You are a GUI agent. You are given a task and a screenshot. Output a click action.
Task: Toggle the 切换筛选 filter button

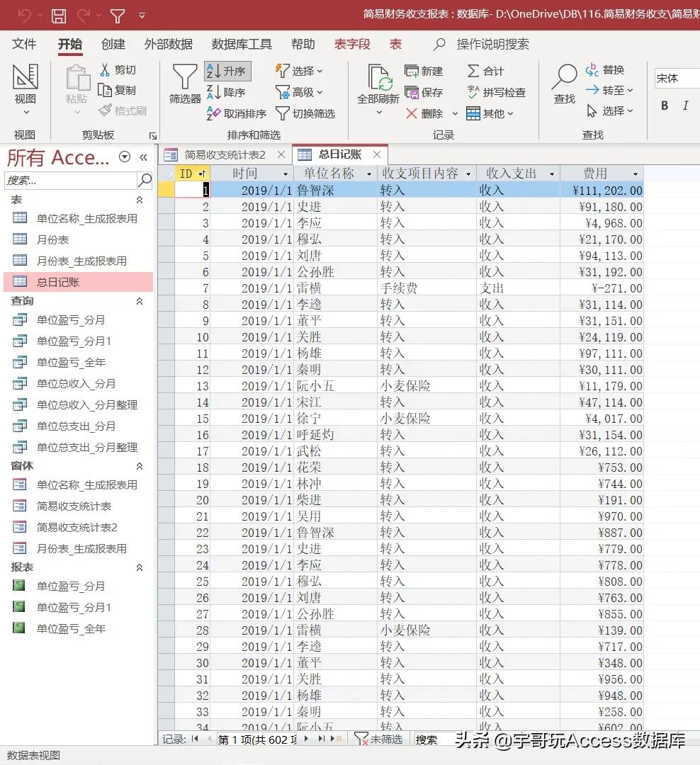tap(305, 113)
